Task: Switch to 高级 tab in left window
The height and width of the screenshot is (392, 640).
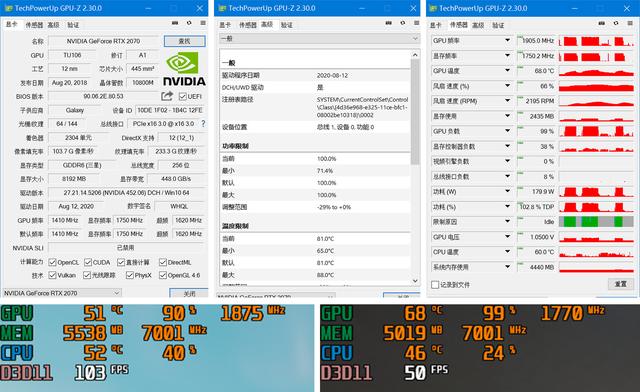Action: 53,25
